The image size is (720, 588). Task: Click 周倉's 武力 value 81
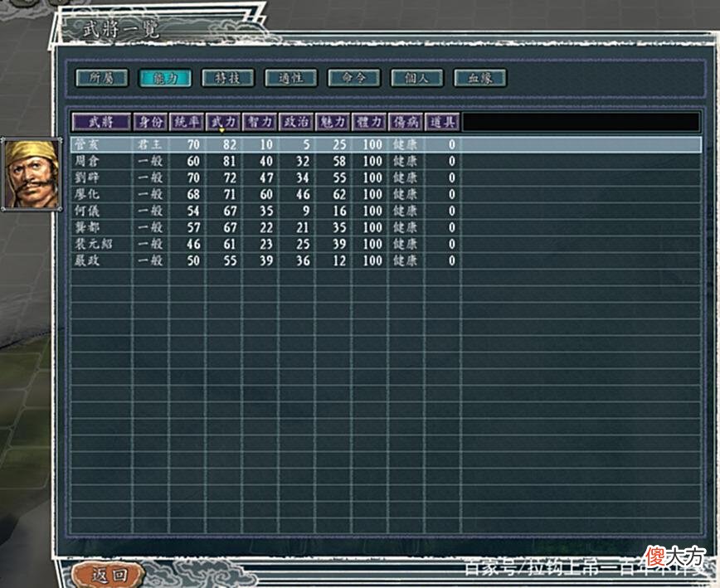(x=230, y=161)
